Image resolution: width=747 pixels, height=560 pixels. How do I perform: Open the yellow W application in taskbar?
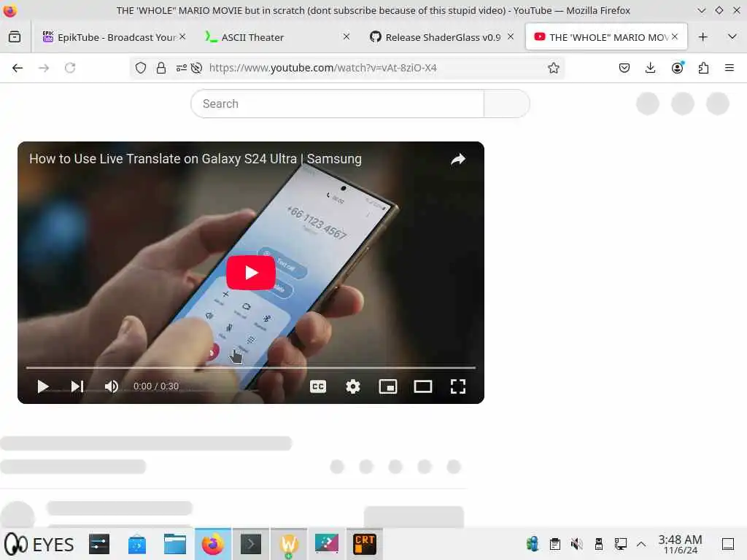tap(289, 544)
